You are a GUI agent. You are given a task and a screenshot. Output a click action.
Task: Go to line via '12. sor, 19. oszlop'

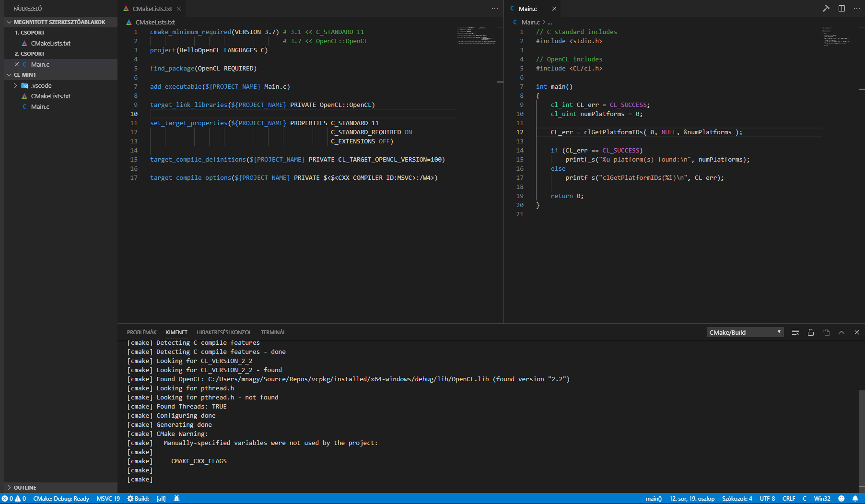point(692,499)
